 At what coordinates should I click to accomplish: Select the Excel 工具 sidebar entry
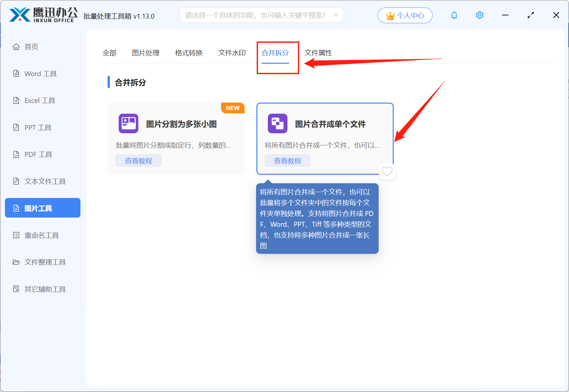point(40,100)
